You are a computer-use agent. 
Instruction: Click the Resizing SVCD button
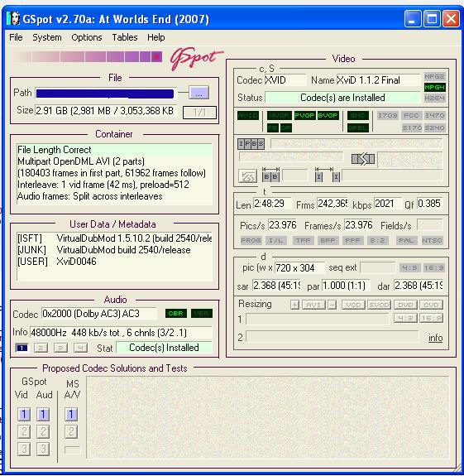[x=380, y=305]
